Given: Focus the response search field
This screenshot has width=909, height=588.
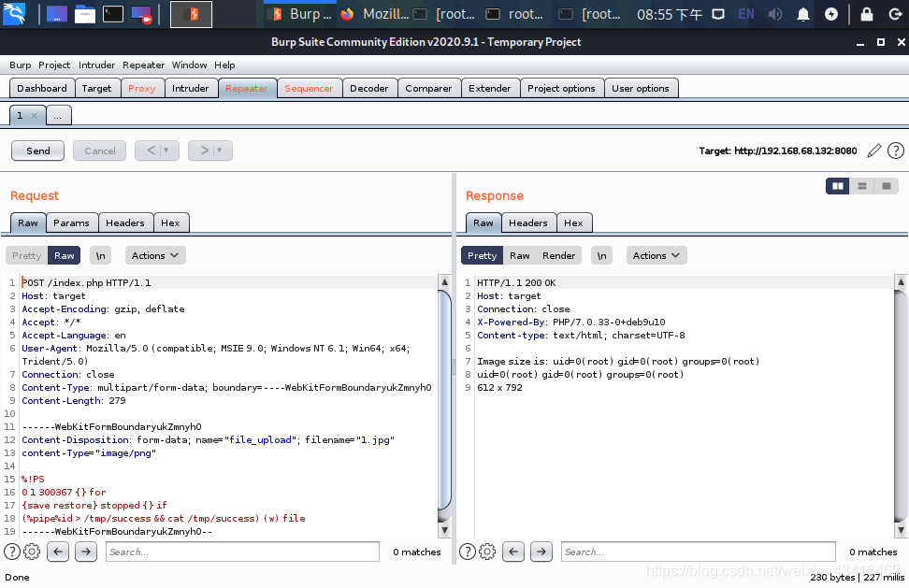Looking at the screenshot, I should (x=698, y=552).
